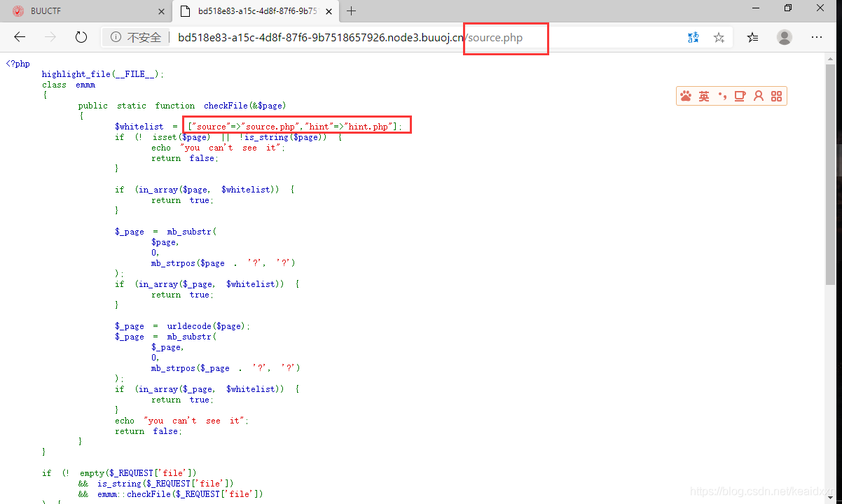The height and width of the screenshot is (504, 842).
Task: Open the IME toolbox grid icon
Action: coord(776,97)
